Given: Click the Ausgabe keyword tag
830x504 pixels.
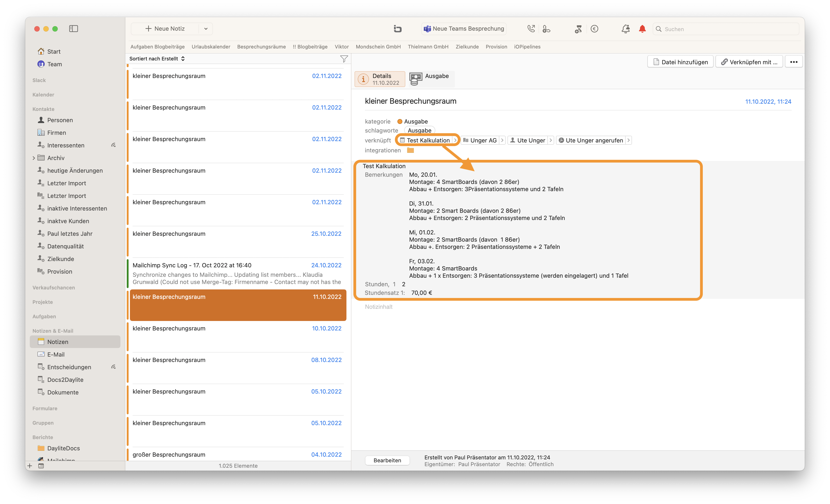Looking at the screenshot, I should [x=419, y=130].
